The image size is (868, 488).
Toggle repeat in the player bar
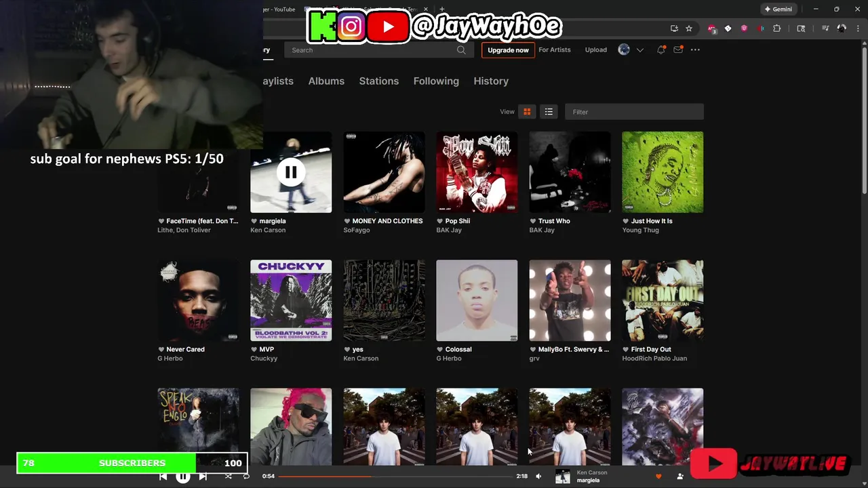pyautogui.click(x=246, y=476)
